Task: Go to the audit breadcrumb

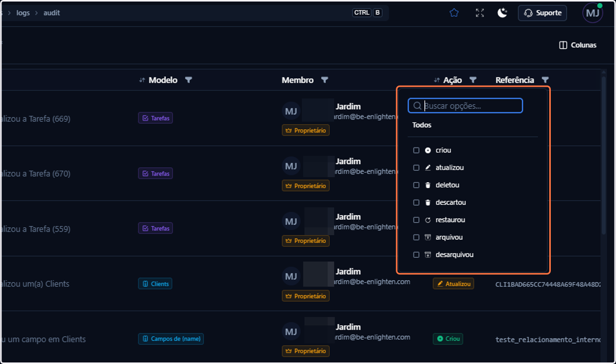Action: tap(51, 13)
